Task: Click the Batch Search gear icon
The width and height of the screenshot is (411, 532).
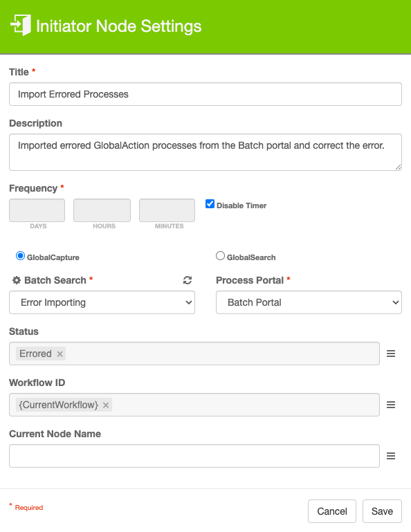Action: pos(17,280)
